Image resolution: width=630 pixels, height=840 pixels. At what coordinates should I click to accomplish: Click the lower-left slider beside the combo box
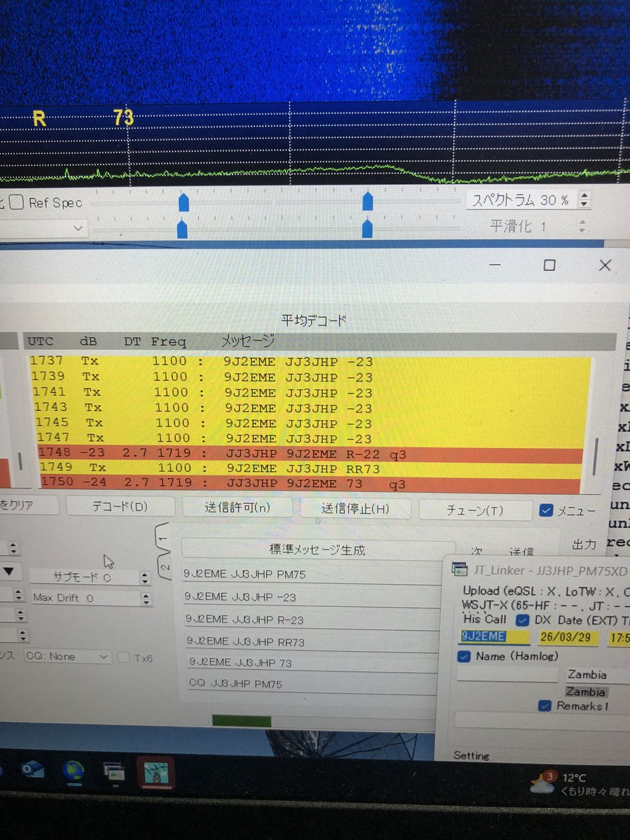pos(182,228)
